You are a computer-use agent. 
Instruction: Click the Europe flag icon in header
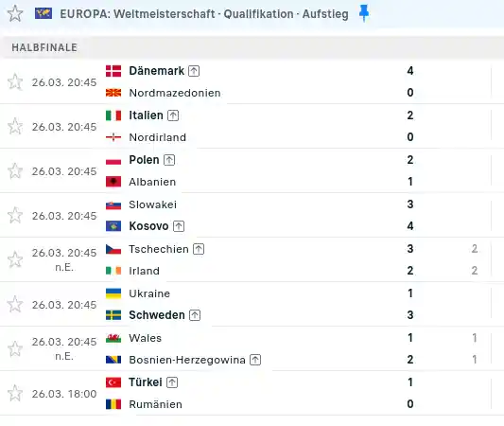pos(43,13)
